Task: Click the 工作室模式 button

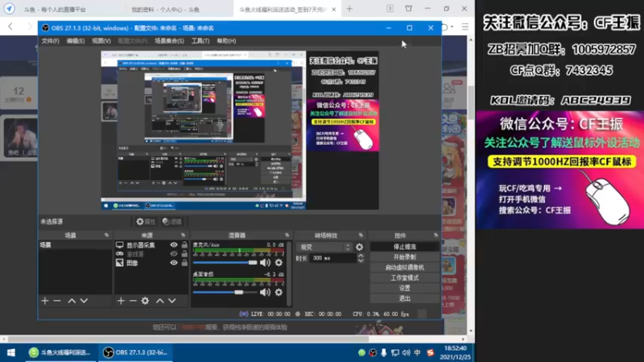Action: click(405, 278)
